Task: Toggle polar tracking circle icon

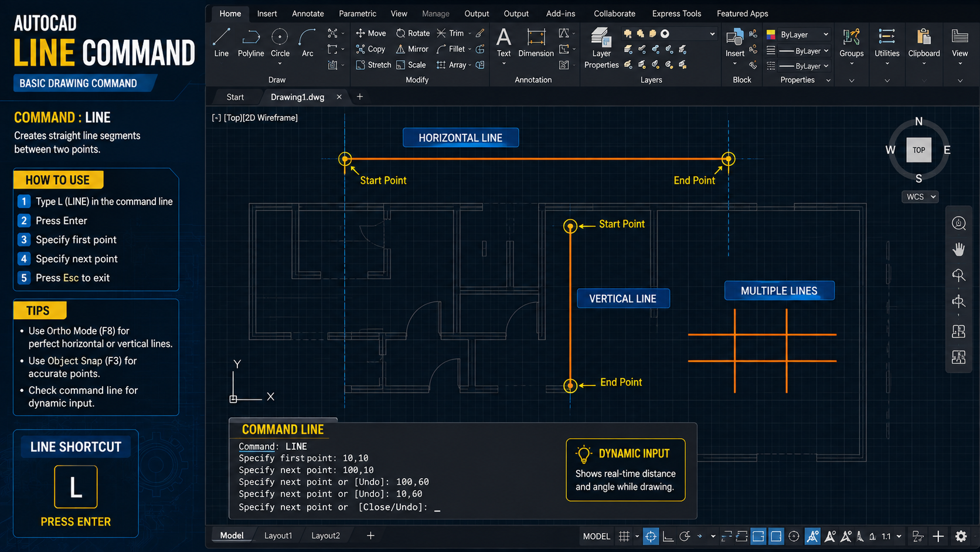Action: point(684,536)
